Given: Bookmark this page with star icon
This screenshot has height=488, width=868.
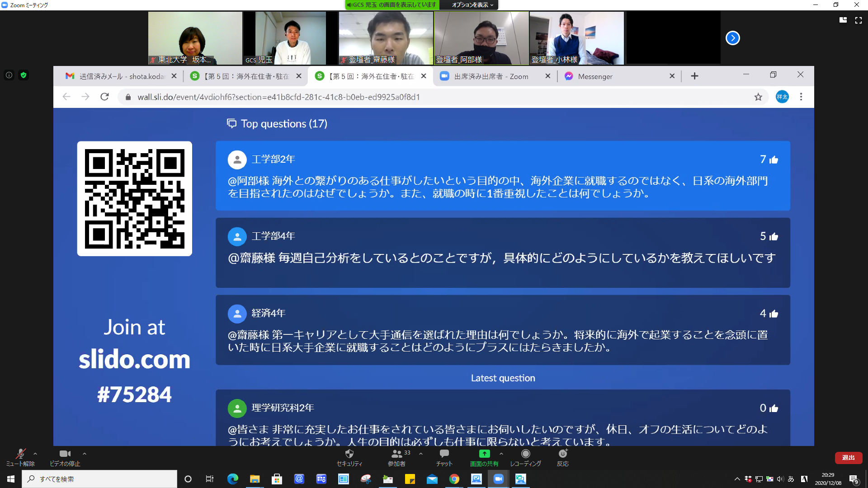Looking at the screenshot, I should (x=758, y=97).
